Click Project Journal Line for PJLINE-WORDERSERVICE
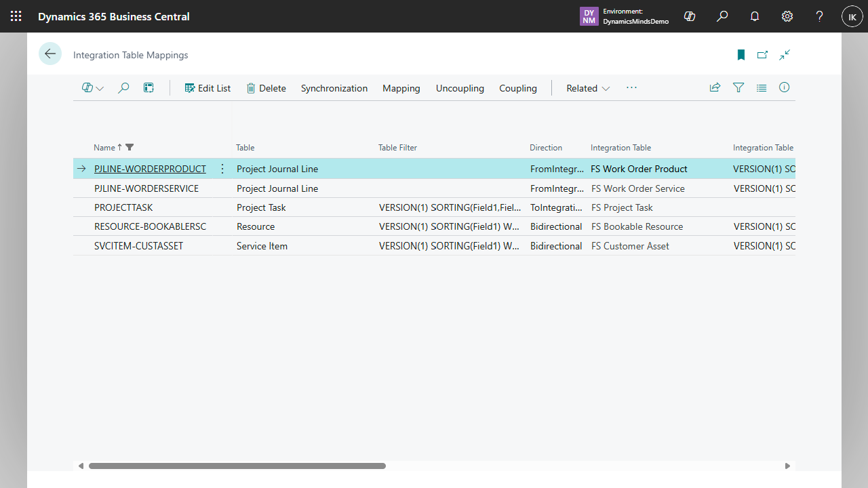Screen dimensions: 868x488 coord(277,188)
